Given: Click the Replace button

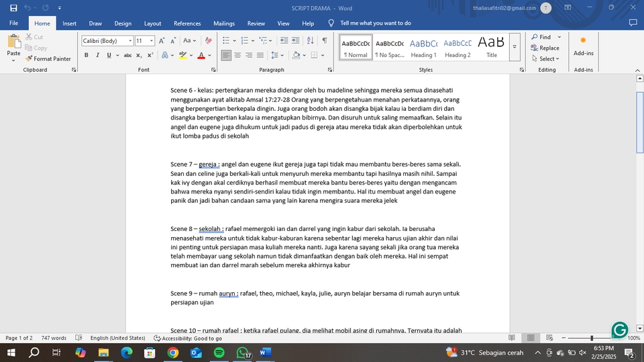Looking at the screenshot, I should [545, 48].
